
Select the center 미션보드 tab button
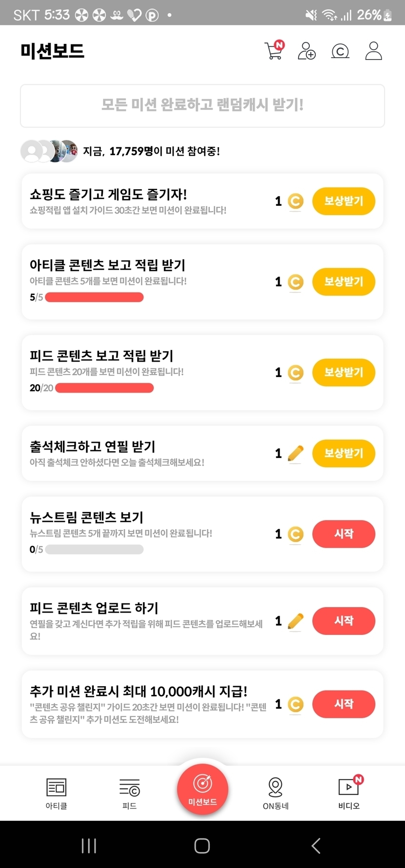[x=202, y=789]
